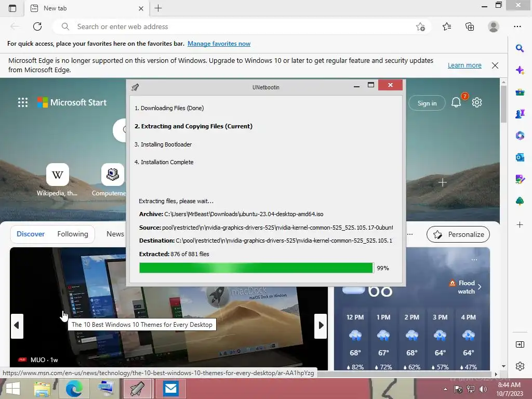This screenshot has height=399, width=532.
Task: Dismiss the Edge unsupported notification
Action: (x=495, y=65)
